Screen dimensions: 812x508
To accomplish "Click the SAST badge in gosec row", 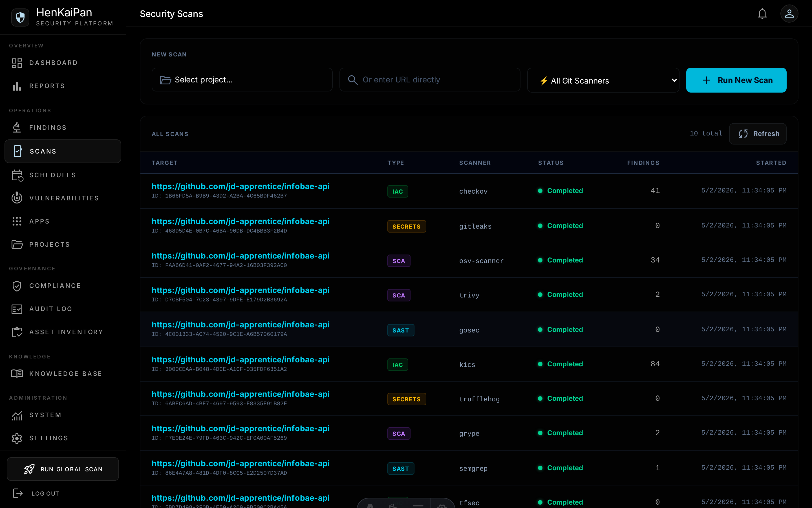I will pyautogui.click(x=401, y=330).
